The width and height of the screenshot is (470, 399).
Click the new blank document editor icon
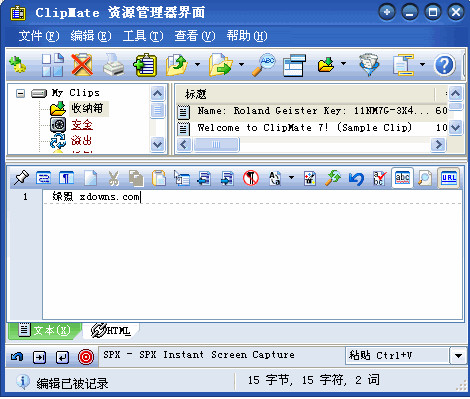click(90, 178)
